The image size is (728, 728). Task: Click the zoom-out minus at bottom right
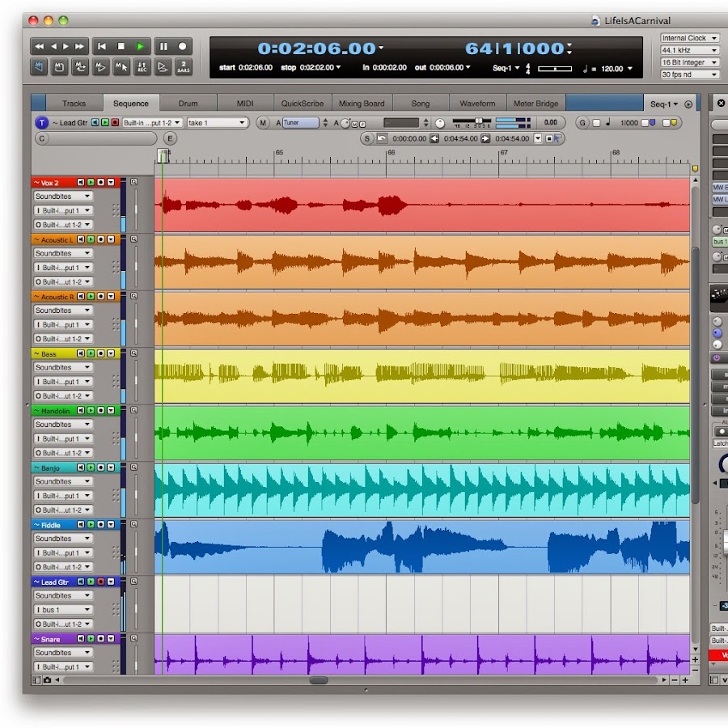click(675, 680)
